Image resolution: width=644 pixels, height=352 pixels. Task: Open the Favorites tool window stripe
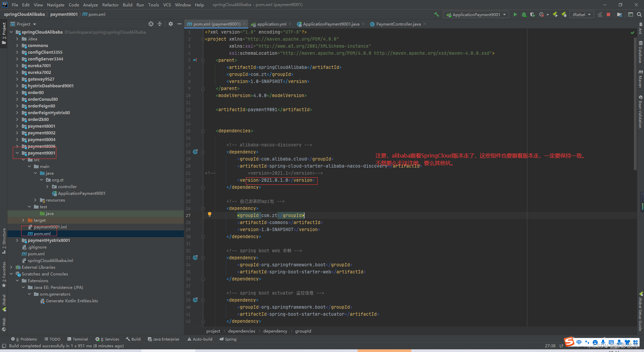[x=4, y=274]
